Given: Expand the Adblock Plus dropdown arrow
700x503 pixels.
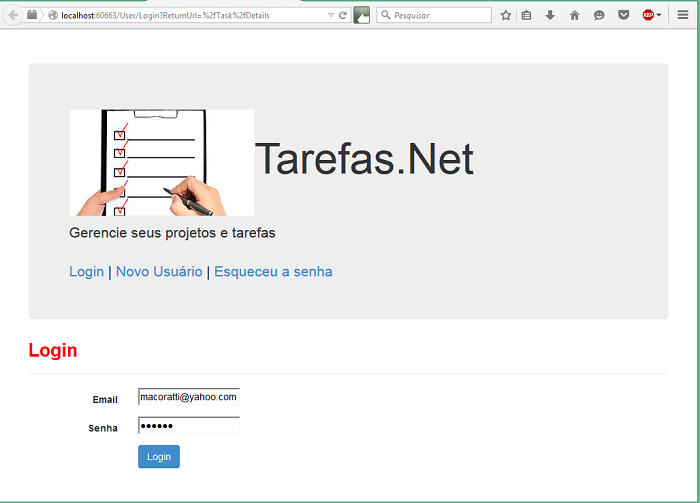Looking at the screenshot, I should point(659,15).
